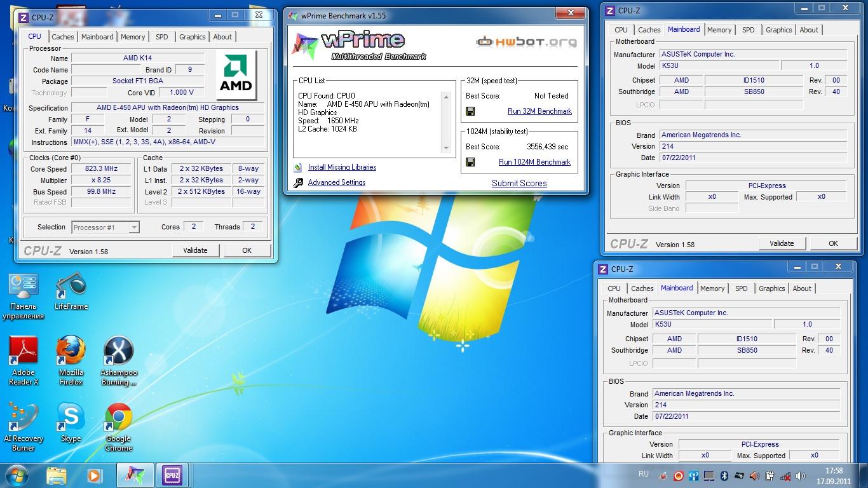Open the AI Recovery Burner desktop icon
This screenshot has height=488, width=868.
click(24, 427)
